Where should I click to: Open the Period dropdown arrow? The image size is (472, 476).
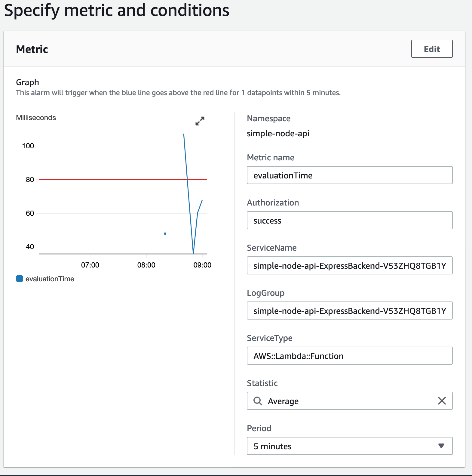pyautogui.click(x=441, y=446)
